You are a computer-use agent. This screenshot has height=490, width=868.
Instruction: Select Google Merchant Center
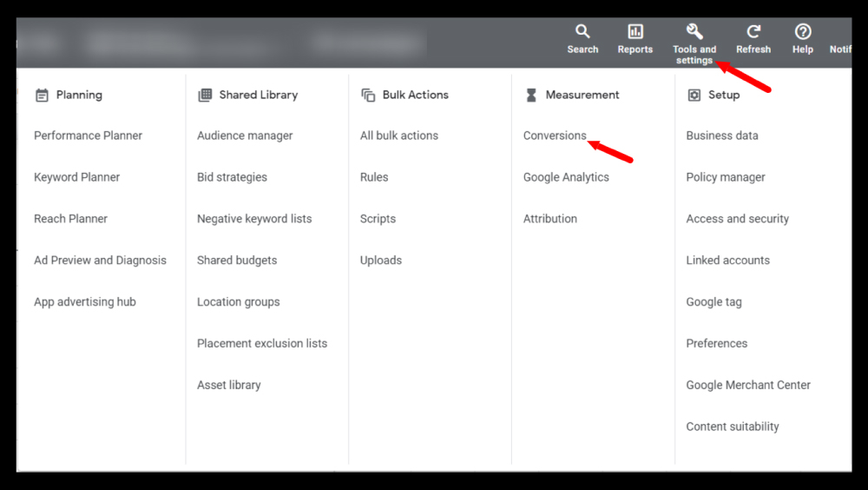[x=748, y=385]
